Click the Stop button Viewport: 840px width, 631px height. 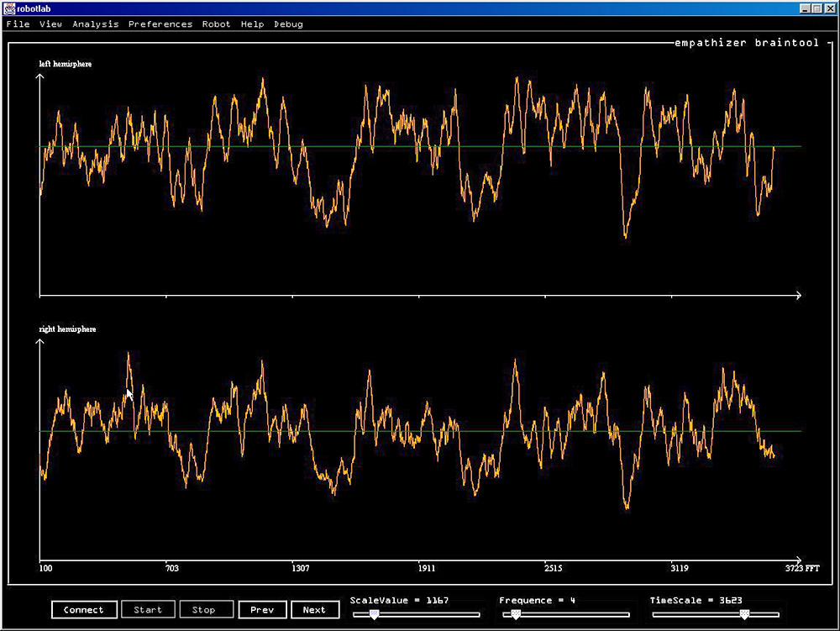click(x=207, y=609)
